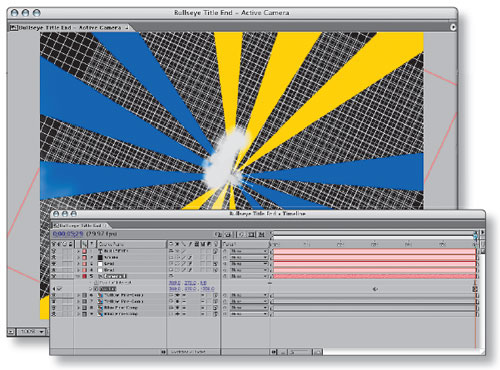Image resolution: width=500 pixels, height=370 pixels.
Task: Select Bullseye Title End - Active Camera comp tab
Action: pos(69,28)
